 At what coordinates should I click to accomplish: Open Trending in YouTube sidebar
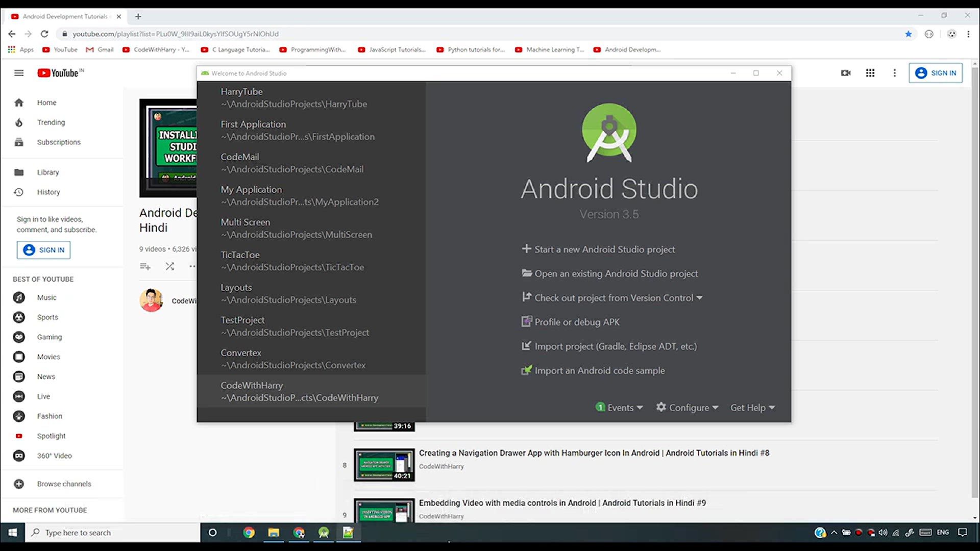click(x=61, y=122)
